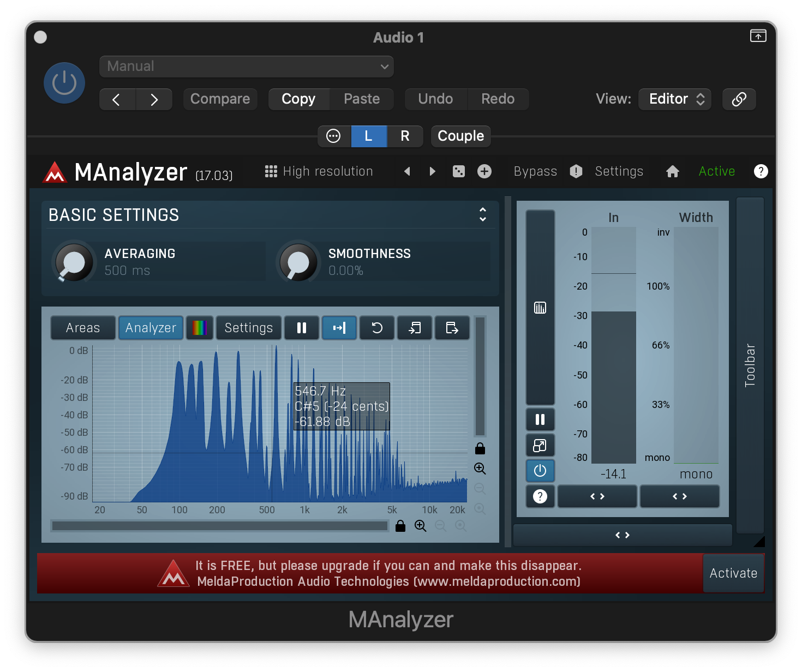Click the Compare button

[x=220, y=99]
